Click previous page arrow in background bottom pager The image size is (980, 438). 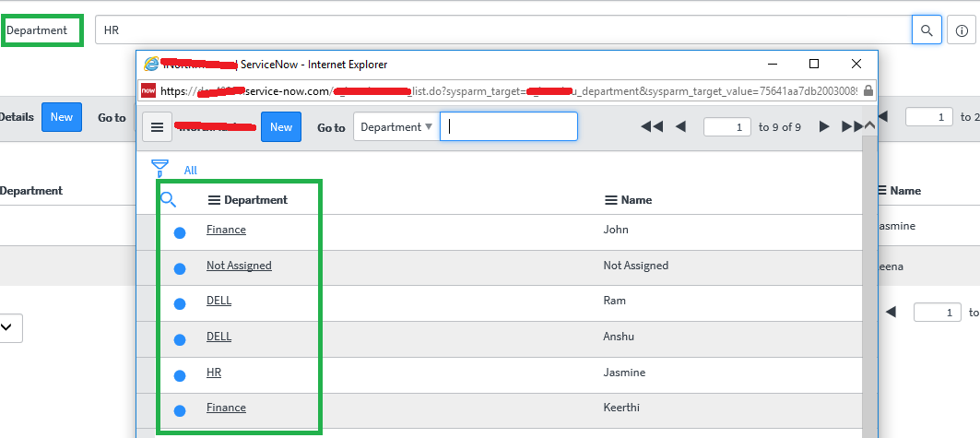pyautogui.click(x=891, y=312)
